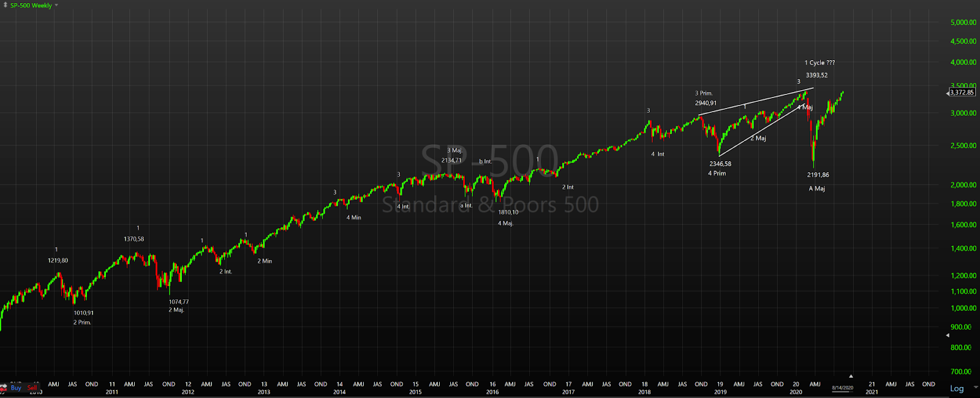Click the '2 Int' label near 2017
The image size is (980, 398).
coord(568,187)
